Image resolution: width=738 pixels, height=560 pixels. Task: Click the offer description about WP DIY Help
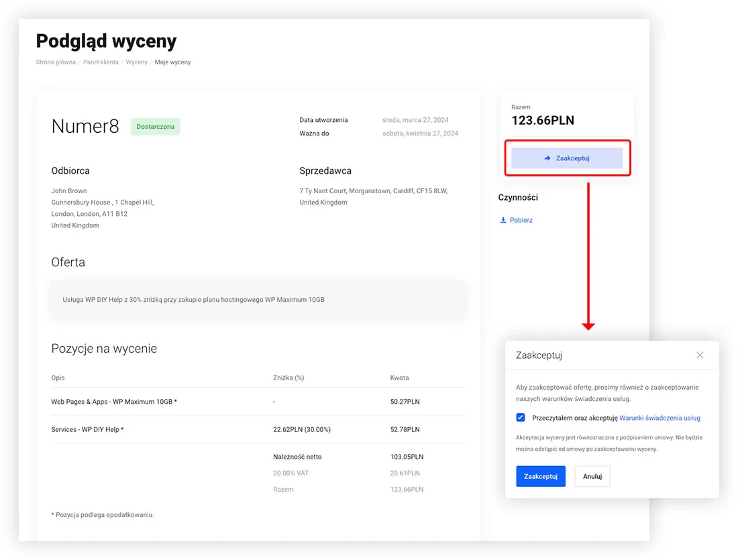(x=193, y=299)
